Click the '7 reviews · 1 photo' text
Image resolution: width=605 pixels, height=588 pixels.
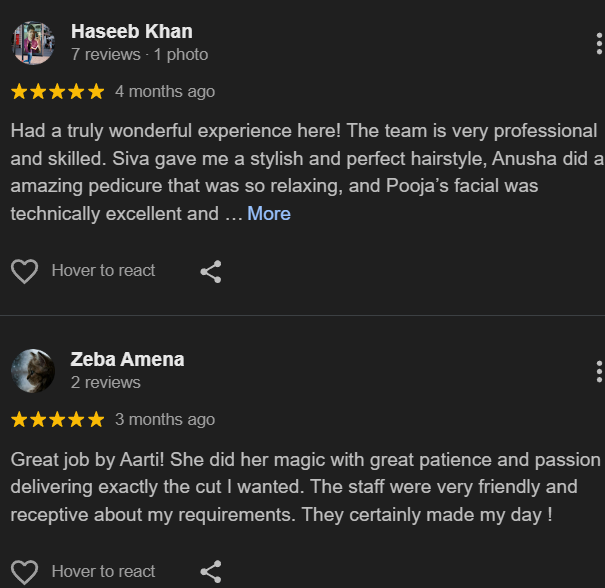(139, 54)
